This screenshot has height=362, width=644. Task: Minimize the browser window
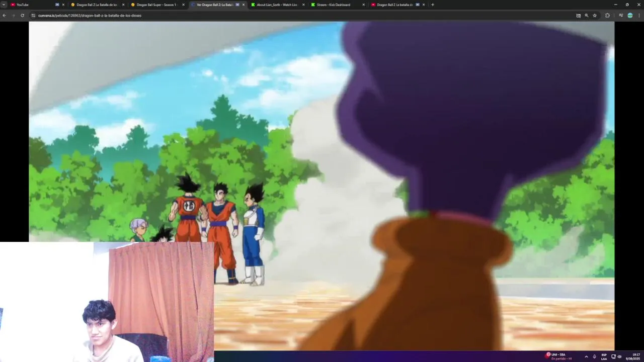(x=615, y=5)
